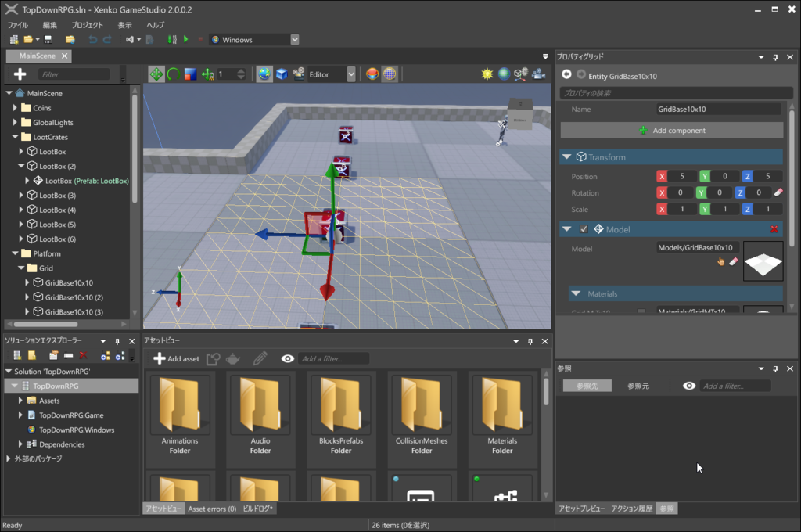Open the ファイル menu
This screenshot has height=532, width=801.
16,24
